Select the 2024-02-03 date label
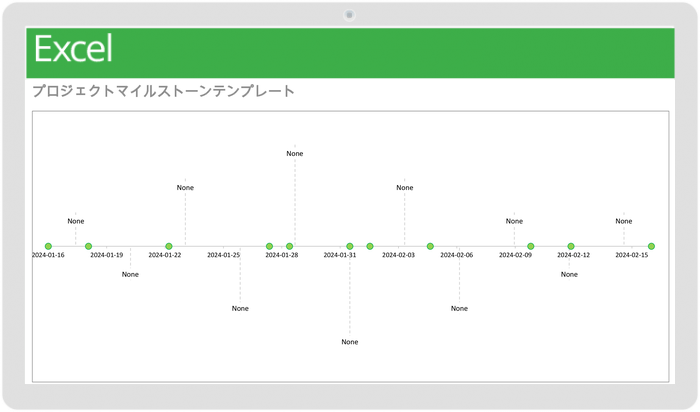 [398, 255]
